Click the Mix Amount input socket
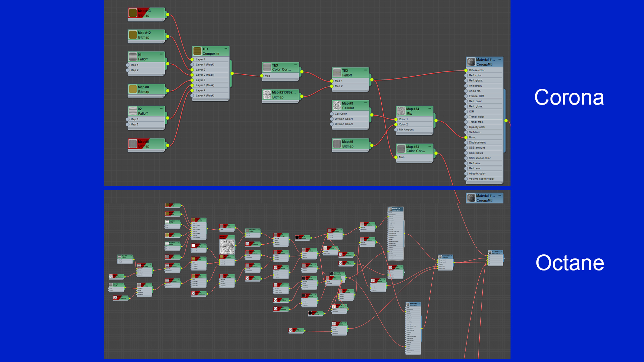 pyautogui.click(x=396, y=130)
